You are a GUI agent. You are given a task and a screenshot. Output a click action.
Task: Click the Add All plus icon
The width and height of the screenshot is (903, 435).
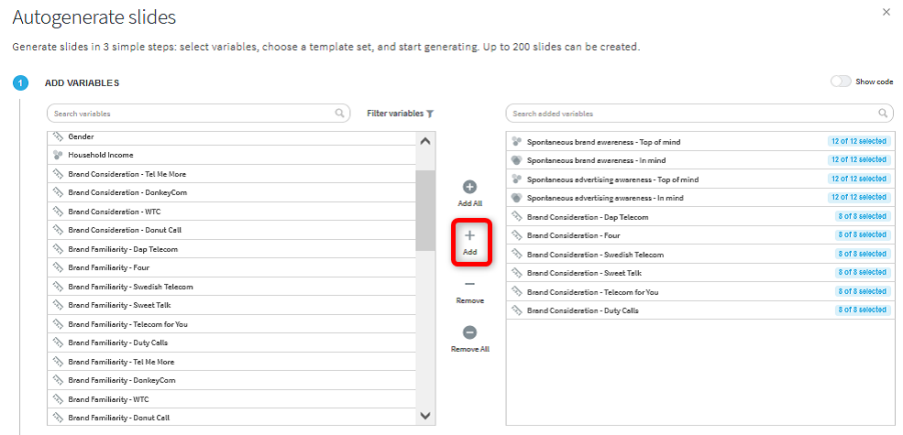pos(470,187)
